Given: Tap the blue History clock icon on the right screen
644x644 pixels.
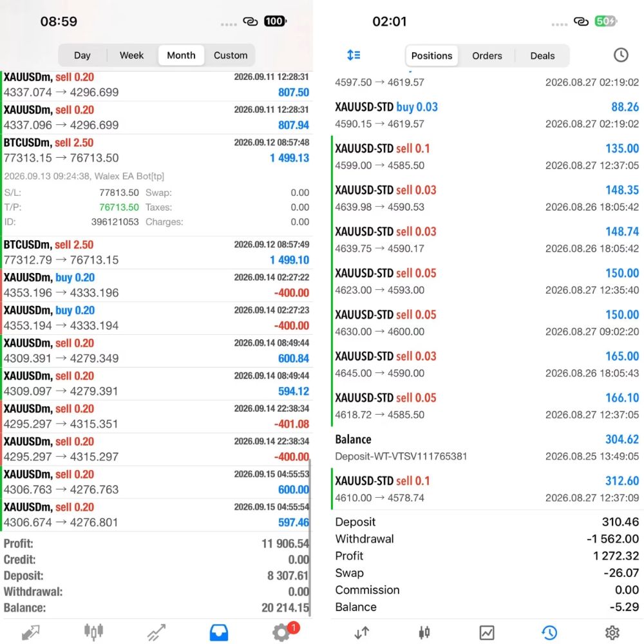Looking at the screenshot, I should 549,632.
